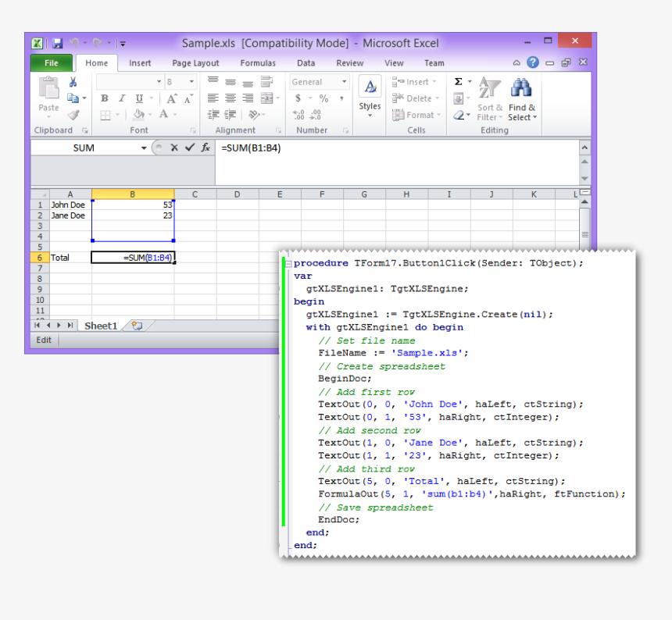Switch to the Formulas ribbon tab
The height and width of the screenshot is (620, 672).
pos(258,63)
